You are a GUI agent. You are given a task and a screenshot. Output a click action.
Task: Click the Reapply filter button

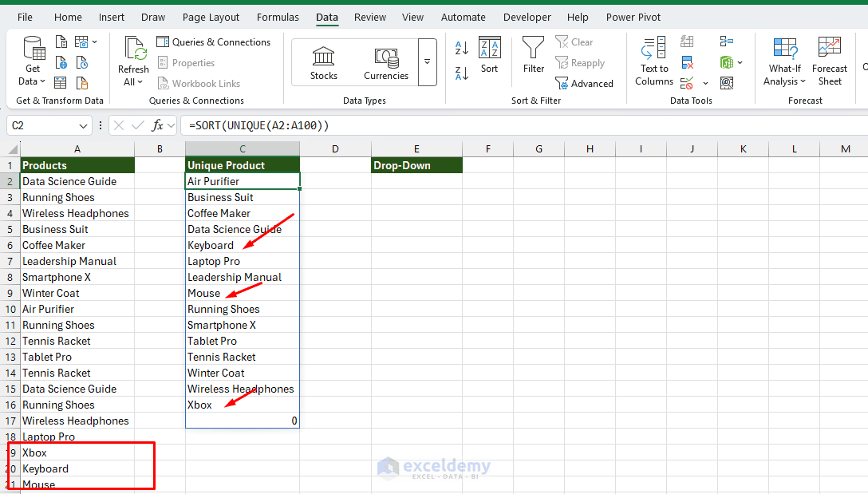point(580,63)
